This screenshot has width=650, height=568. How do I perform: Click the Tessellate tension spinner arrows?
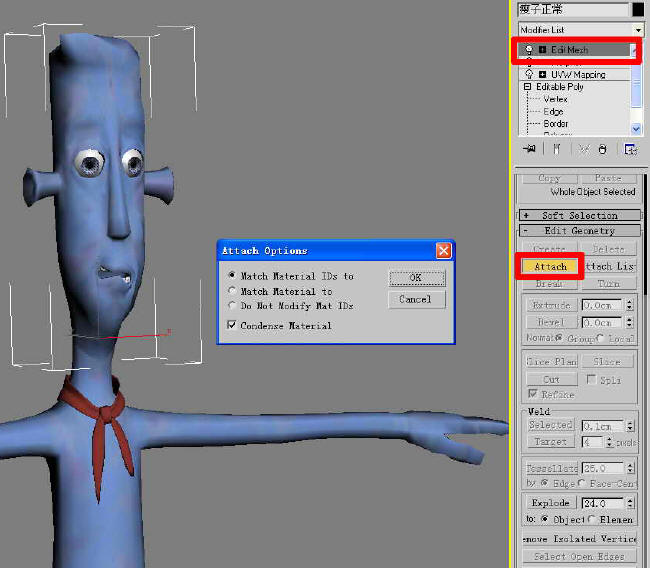630,468
